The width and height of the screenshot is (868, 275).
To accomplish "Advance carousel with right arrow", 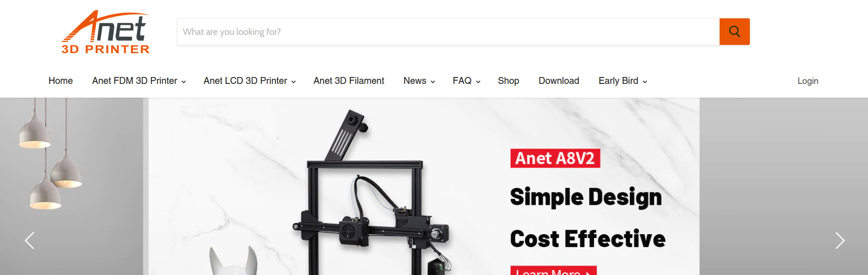I will pyautogui.click(x=840, y=240).
